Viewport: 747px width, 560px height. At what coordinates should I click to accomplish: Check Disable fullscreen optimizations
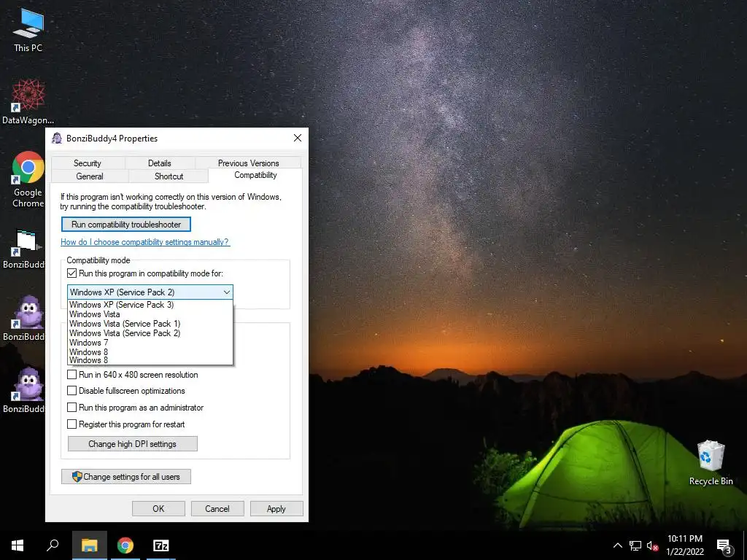[72, 391]
